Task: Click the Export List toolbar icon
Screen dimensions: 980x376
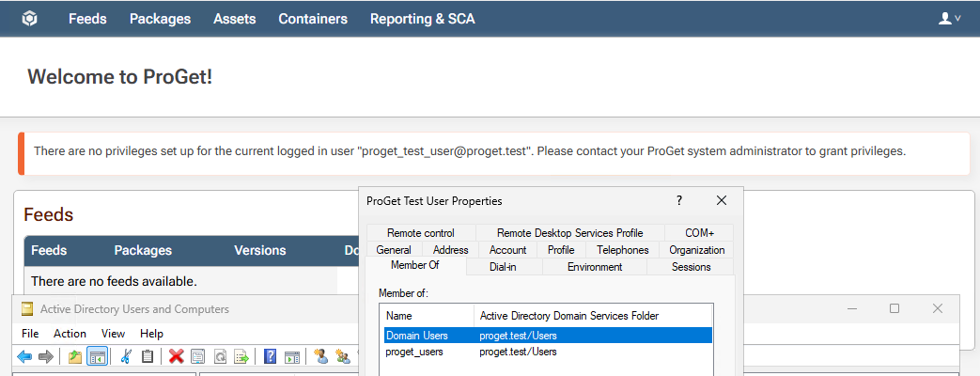Action: point(241,356)
